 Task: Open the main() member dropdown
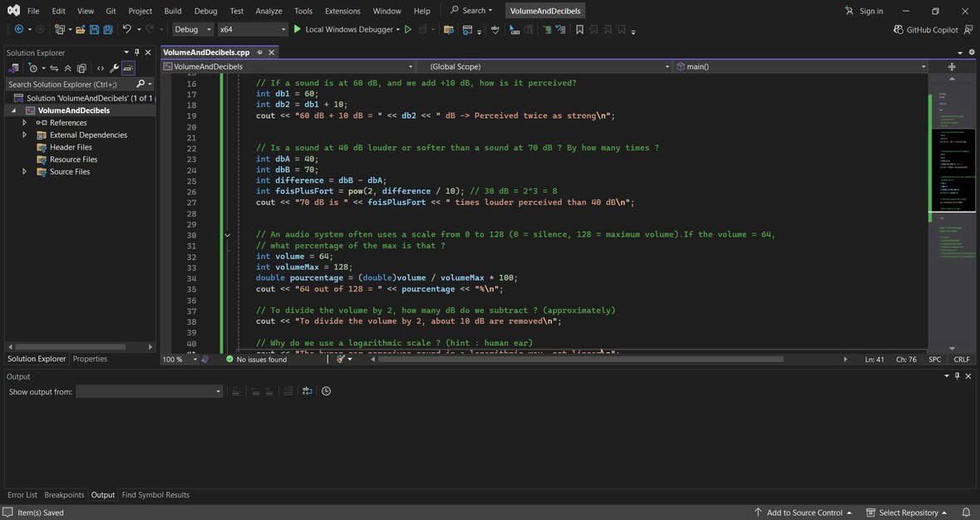coord(800,66)
